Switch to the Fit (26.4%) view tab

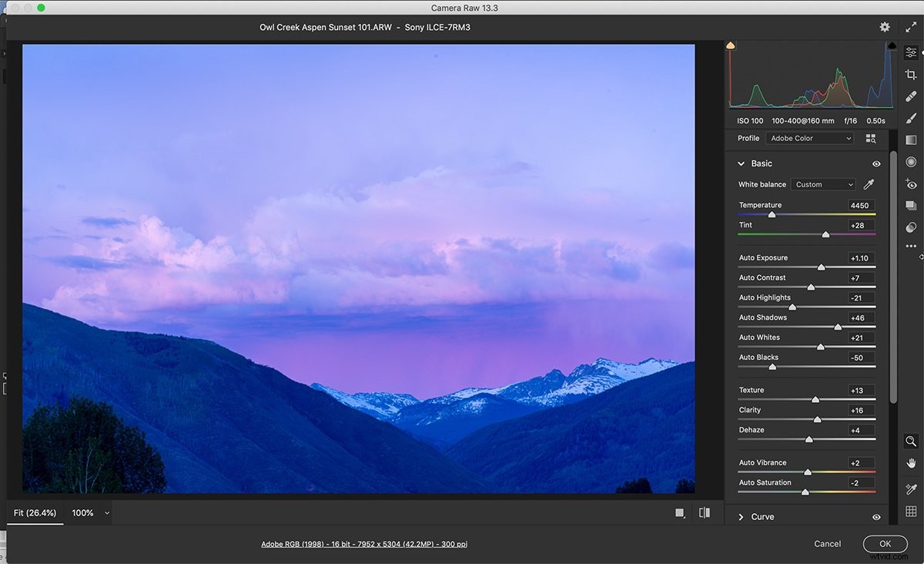tap(35, 512)
